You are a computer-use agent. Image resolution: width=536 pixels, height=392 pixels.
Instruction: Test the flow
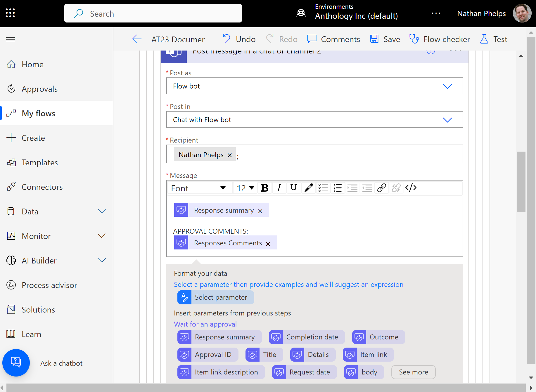tap(494, 39)
